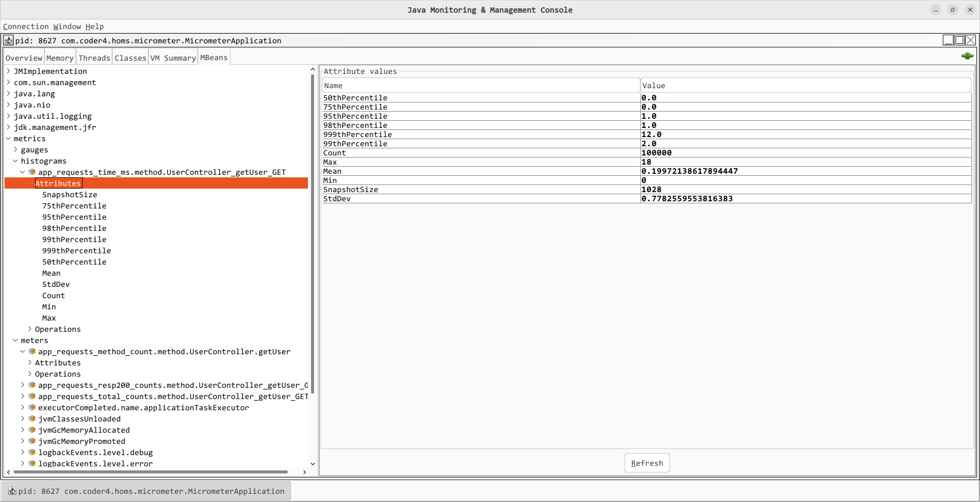The height and width of the screenshot is (502, 980).
Task: Expand the gauges node
Action: click(x=16, y=150)
